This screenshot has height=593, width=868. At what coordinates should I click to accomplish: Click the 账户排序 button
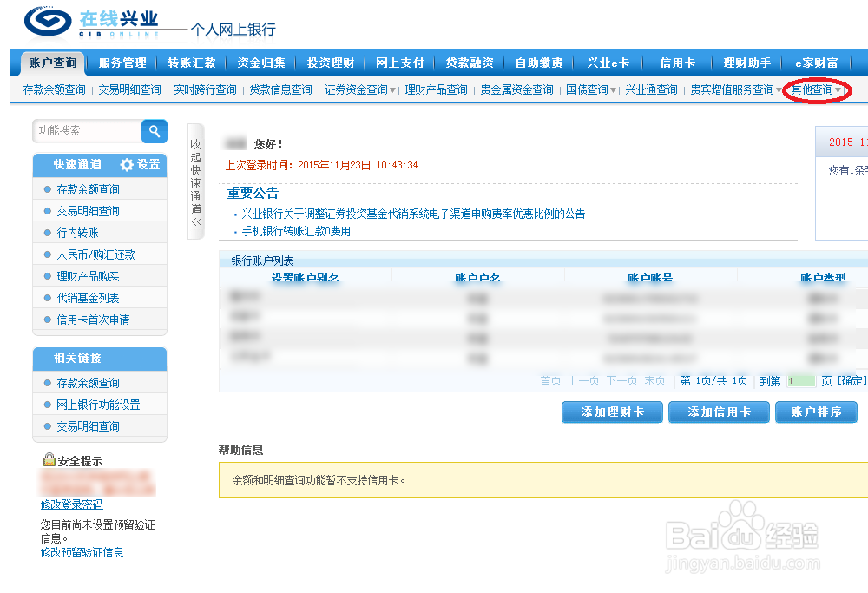point(817,412)
